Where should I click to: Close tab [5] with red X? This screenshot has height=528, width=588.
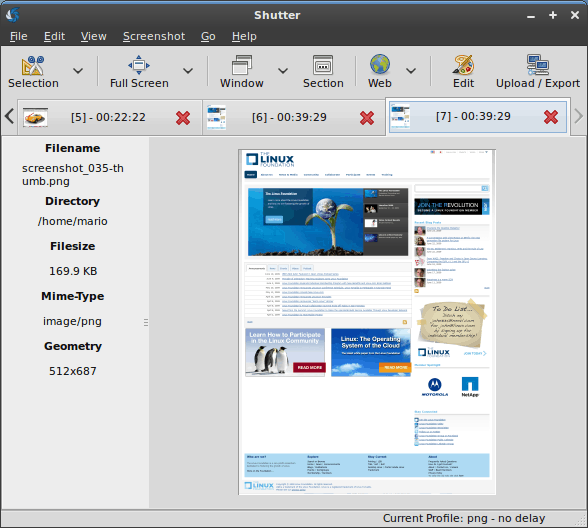pos(183,118)
